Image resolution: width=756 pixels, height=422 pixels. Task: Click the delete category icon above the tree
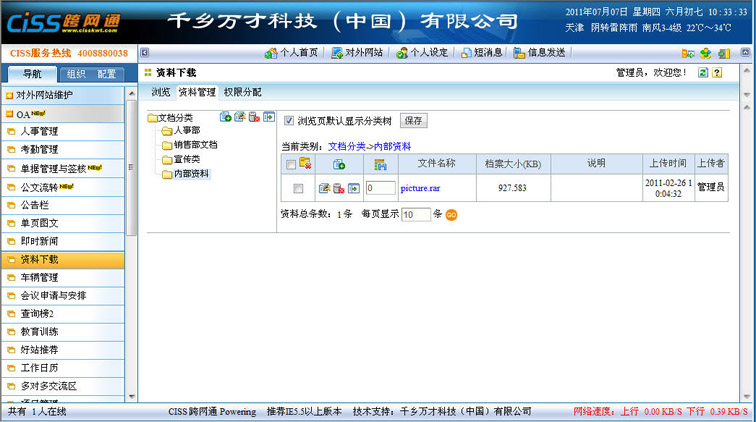[x=254, y=117]
